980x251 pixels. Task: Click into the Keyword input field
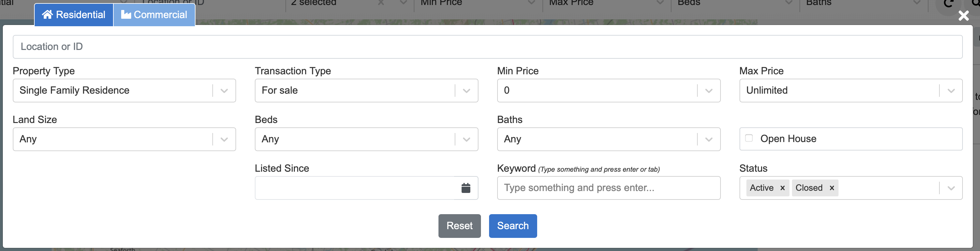[x=609, y=188]
